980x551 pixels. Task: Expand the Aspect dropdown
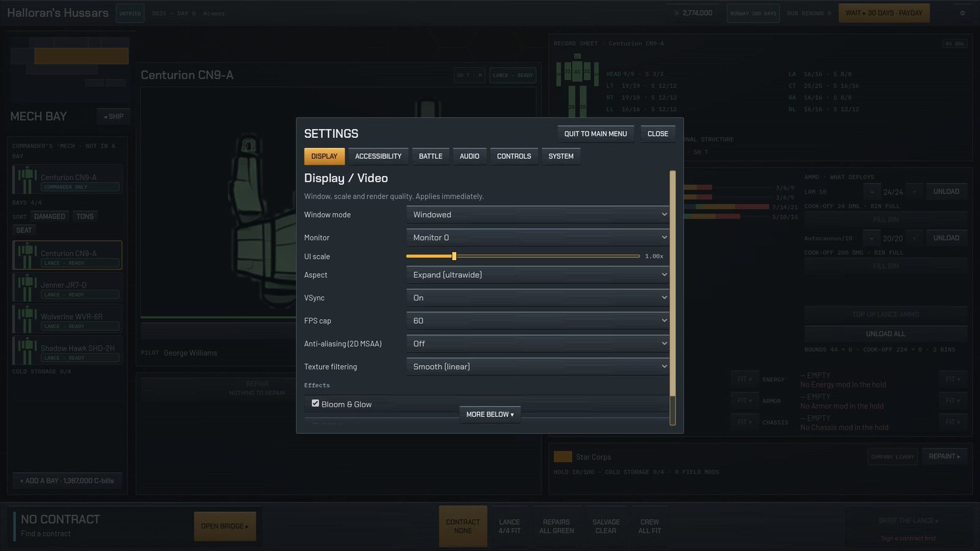[x=538, y=275]
